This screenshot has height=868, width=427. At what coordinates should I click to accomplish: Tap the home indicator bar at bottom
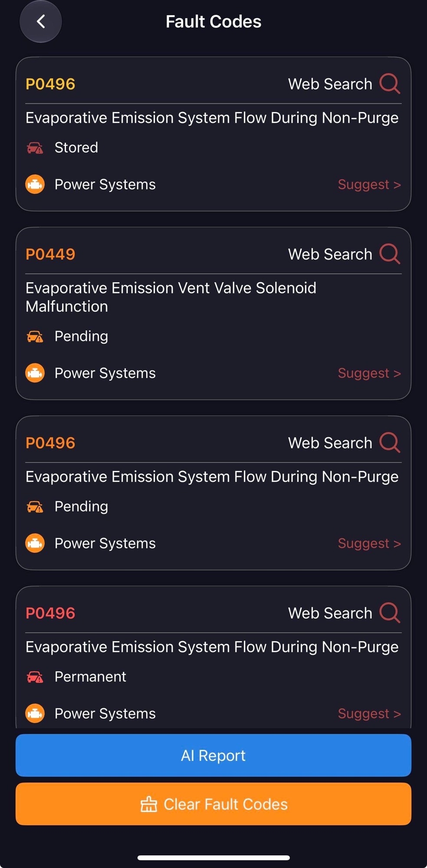pyautogui.click(x=213, y=858)
